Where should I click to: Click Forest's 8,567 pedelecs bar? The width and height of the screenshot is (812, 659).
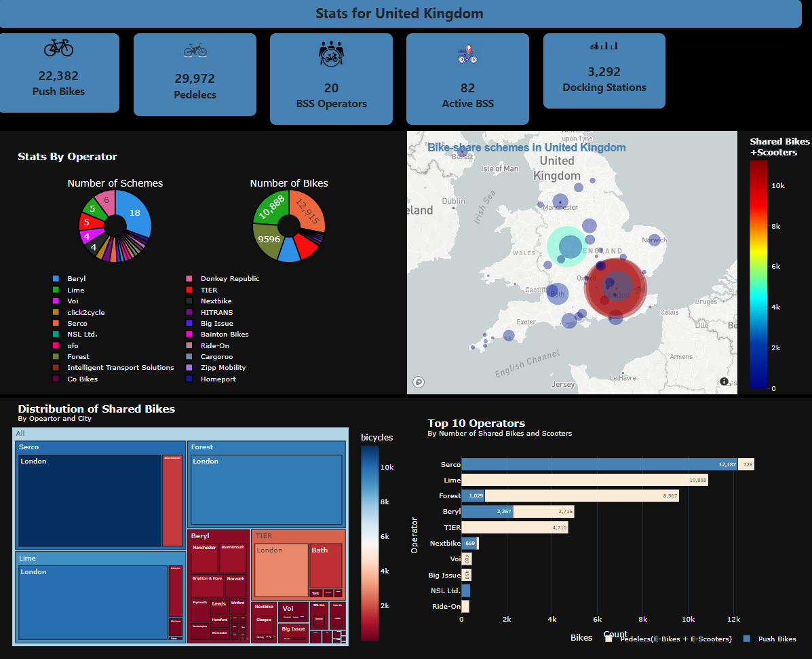click(x=581, y=496)
